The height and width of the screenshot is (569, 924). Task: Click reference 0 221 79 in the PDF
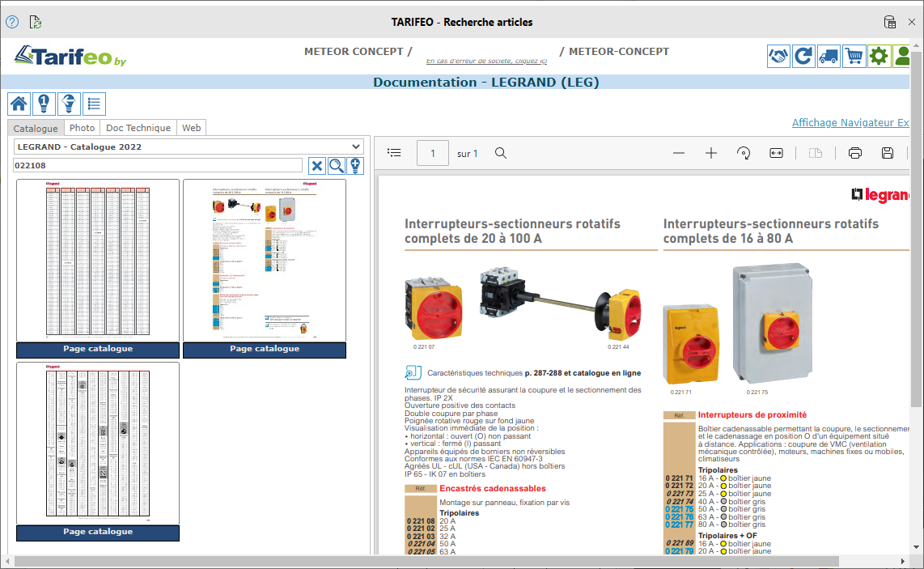(680, 551)
